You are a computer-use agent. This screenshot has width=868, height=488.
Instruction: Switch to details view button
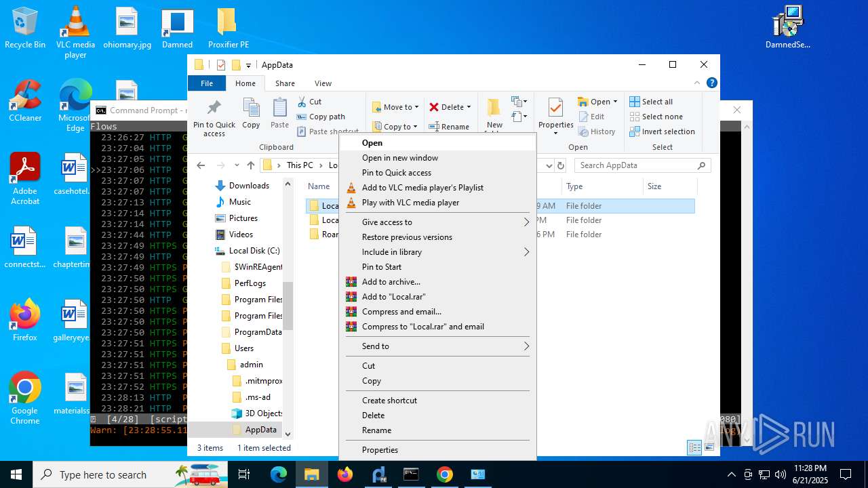694,447
